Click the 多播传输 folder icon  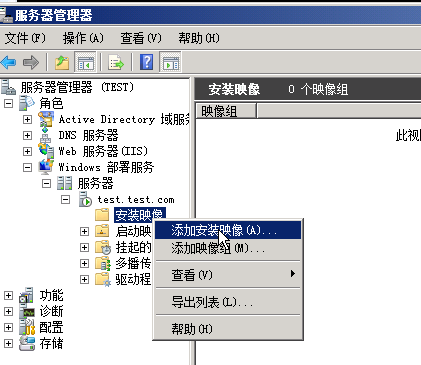click(x=103, y=263)
